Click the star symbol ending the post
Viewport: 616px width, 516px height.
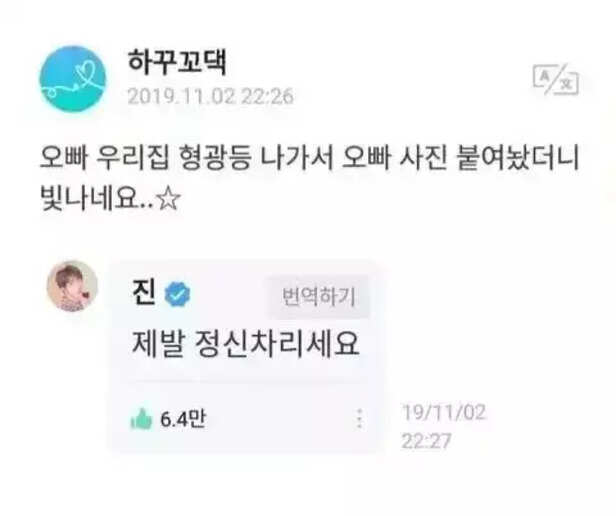tap(168, 199)
